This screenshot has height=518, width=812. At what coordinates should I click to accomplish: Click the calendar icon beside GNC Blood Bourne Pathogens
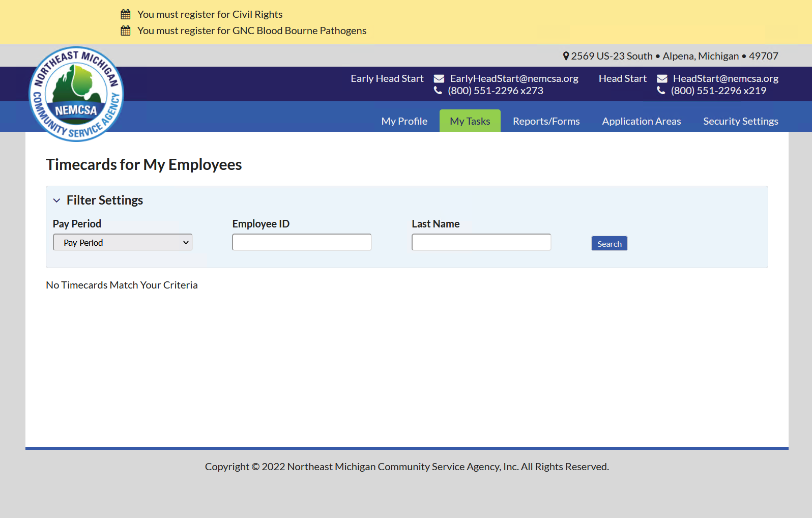click(126, 31)
